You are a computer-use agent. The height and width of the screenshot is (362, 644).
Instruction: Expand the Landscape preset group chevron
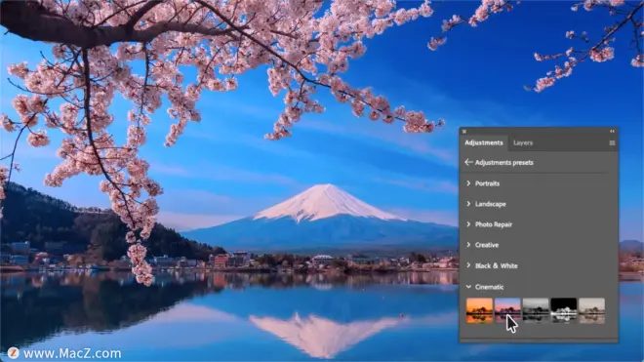point(468,204)
